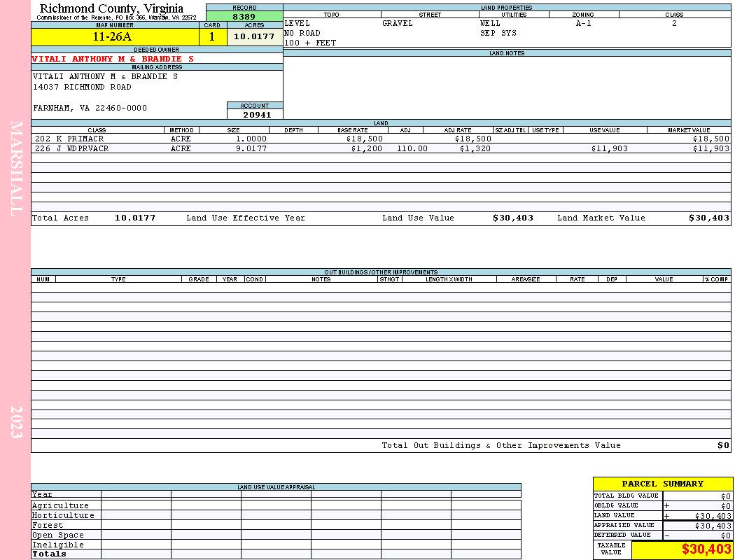Click Land Use Effective Year label
The height and width of the screenshot is (560, 735).
tap(246, 218)
